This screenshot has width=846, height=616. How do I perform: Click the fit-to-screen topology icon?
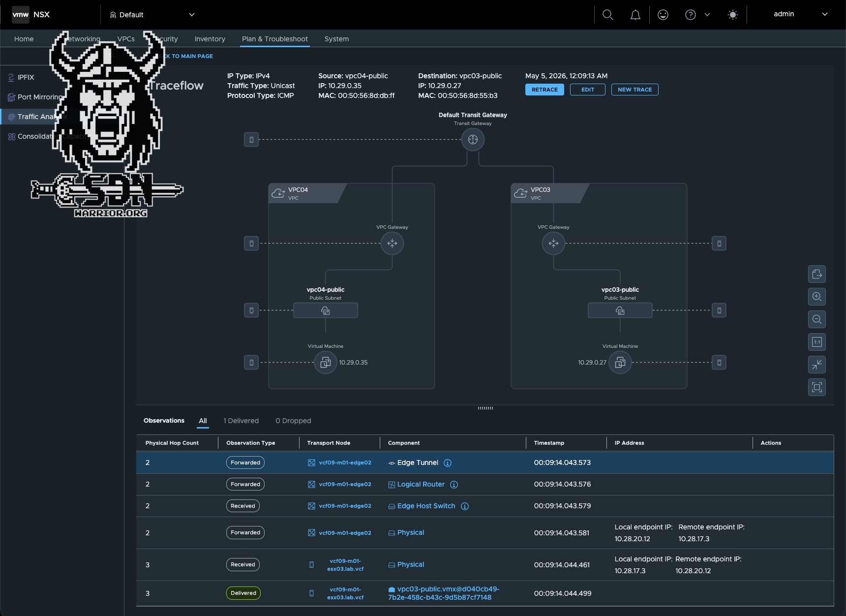[817, 387]
